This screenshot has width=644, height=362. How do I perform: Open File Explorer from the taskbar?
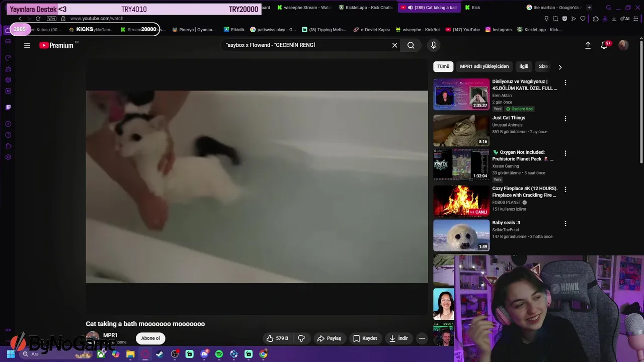tap(130, 354)
